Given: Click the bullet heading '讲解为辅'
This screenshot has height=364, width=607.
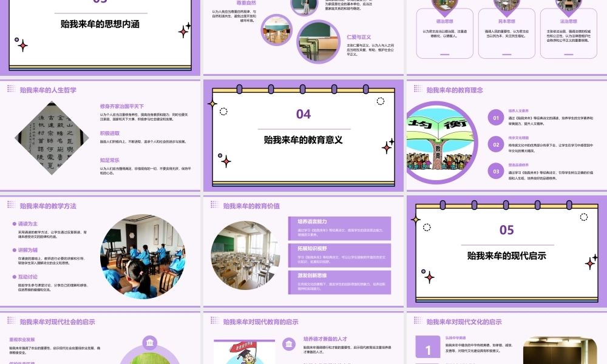Looking at the screenshot, I should click(x=28, y=251).
